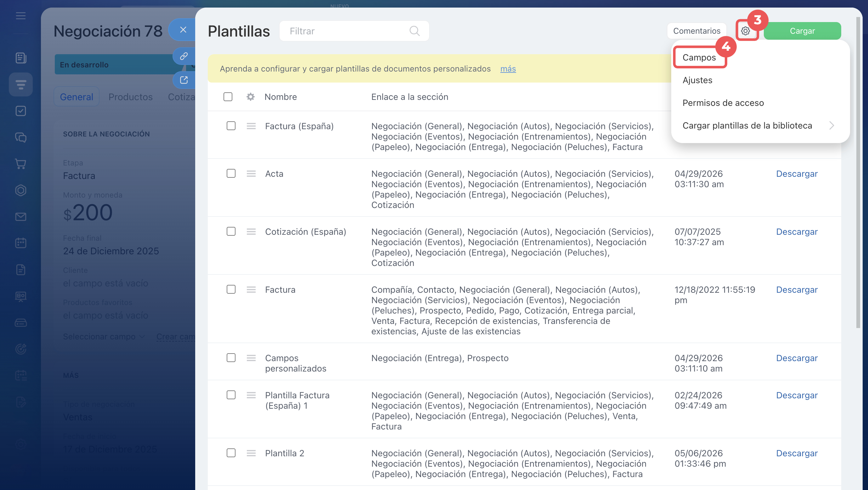868x490 pixels.
Task: Open row menu for Factura (España)
Action: (251, 126)
